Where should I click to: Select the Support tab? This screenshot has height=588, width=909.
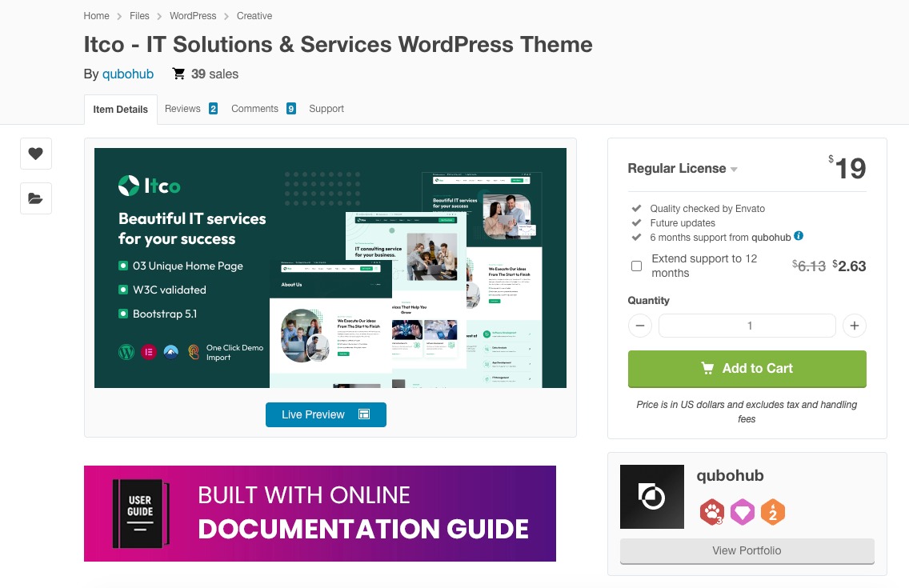tap(326, 108)
